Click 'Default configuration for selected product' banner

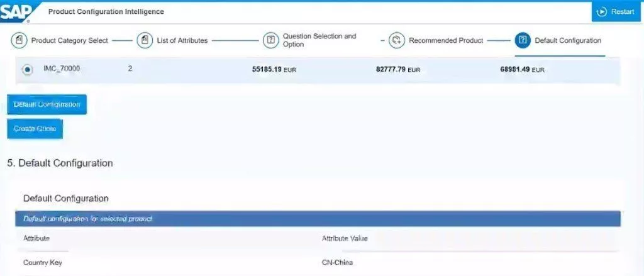click(x=318, y=219)
